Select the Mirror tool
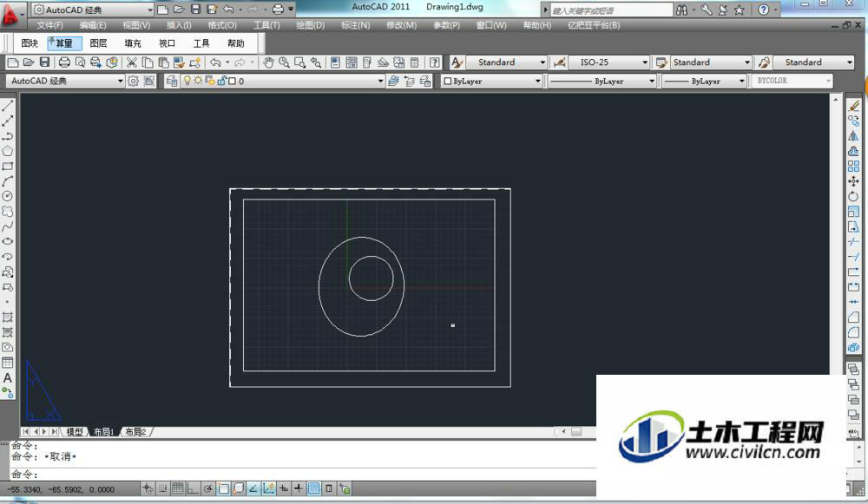The height and width of the screenshot is (504, 868). tap(853, 136)
